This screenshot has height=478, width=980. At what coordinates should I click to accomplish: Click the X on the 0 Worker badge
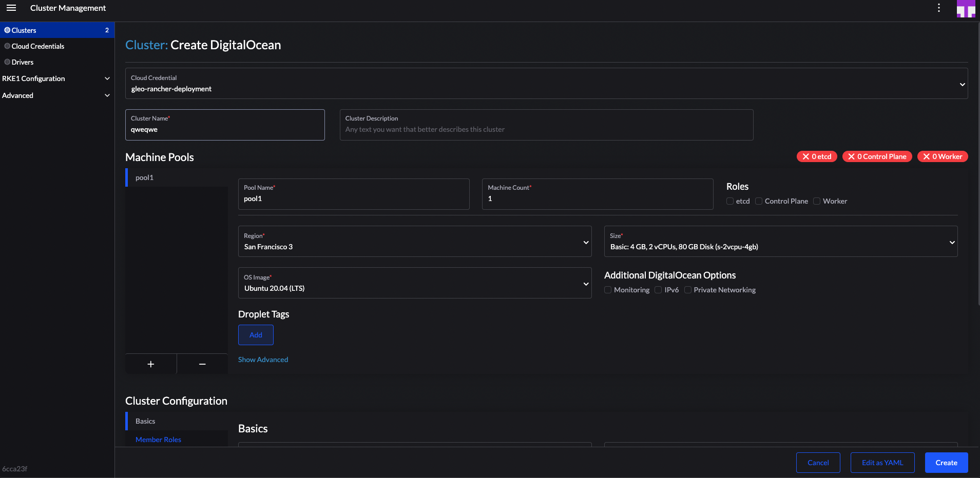(927, 156)
